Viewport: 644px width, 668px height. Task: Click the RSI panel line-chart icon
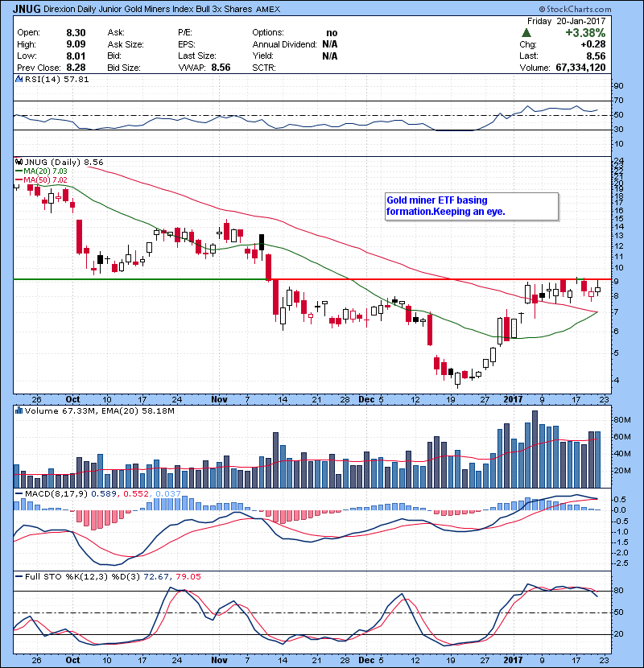point(19,79)
